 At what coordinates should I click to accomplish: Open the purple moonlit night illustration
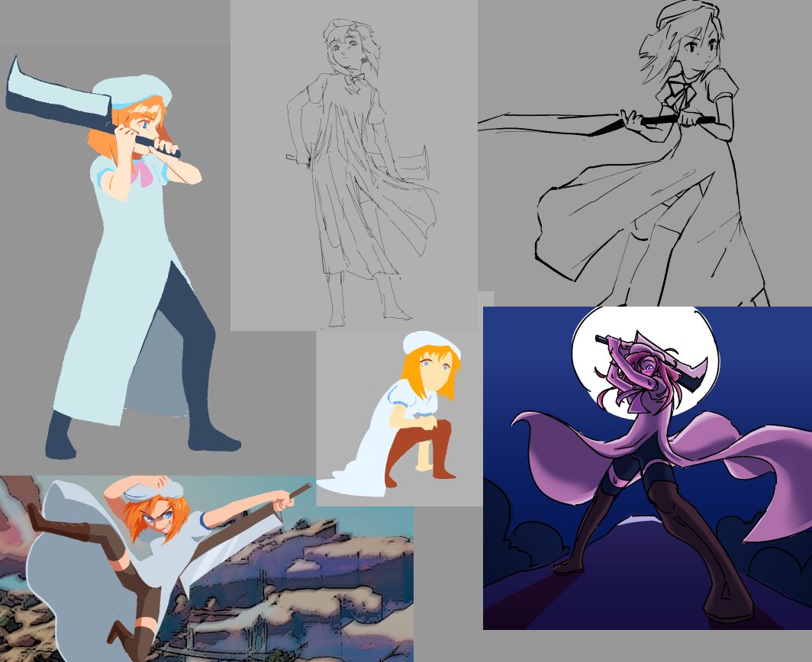647,468
